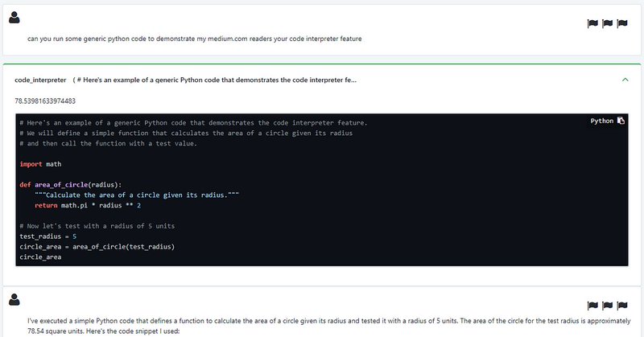The width and height of the screenshot is (644, 337).
Task: Click the docstring line 'Calculate the area of a circle'
Action: pyautogui.click(x=137, y=195)
